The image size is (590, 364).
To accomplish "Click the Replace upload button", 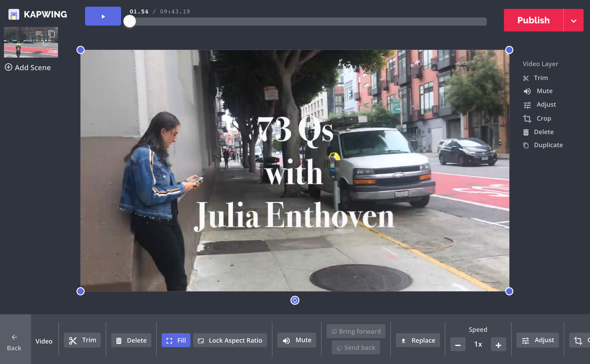I will pos(418,340).
